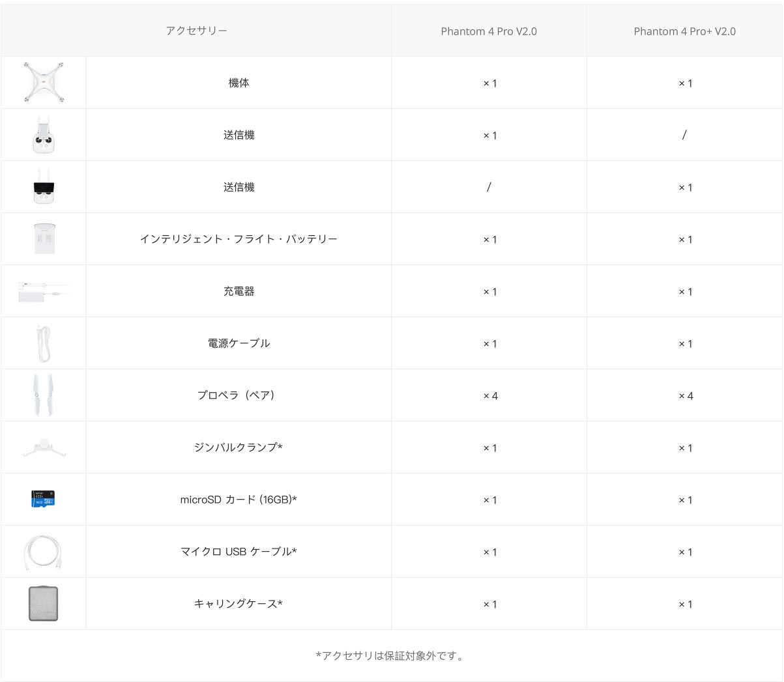
Task: Click 機体 quantity ×1 under Phantom 4 Pro V2.0
Action: 489,83
